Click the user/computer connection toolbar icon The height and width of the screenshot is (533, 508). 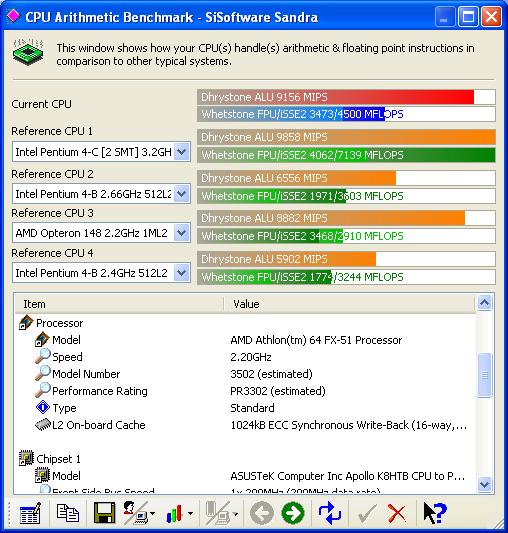(135, 513)
